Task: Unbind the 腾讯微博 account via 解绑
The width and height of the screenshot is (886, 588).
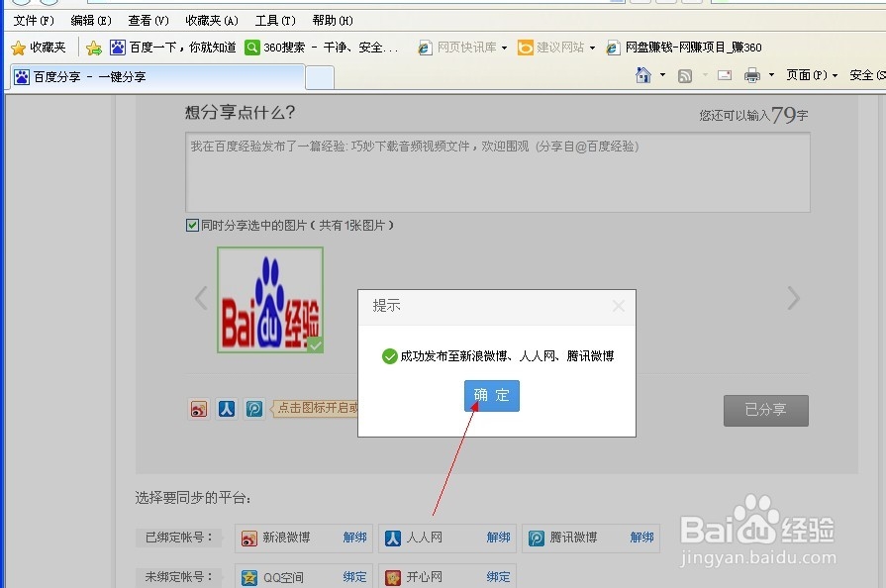Action: click(641, 538)
